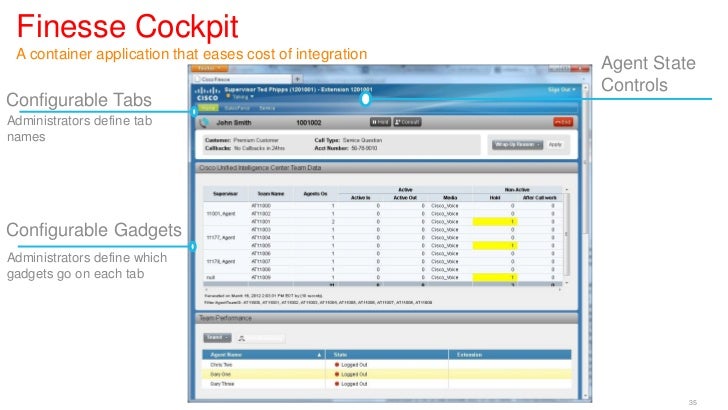Select the AT11009 team row
This screenshot has width=728, height=410.
(383, 277)
